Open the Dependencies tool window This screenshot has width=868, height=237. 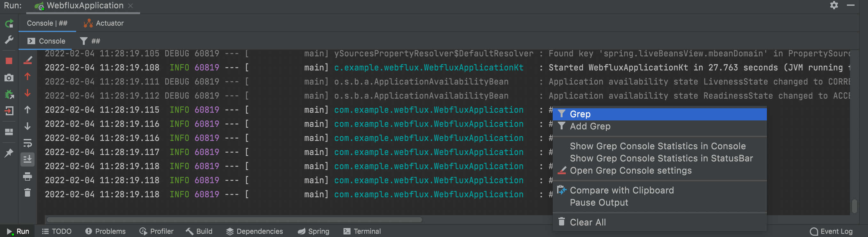254,231
